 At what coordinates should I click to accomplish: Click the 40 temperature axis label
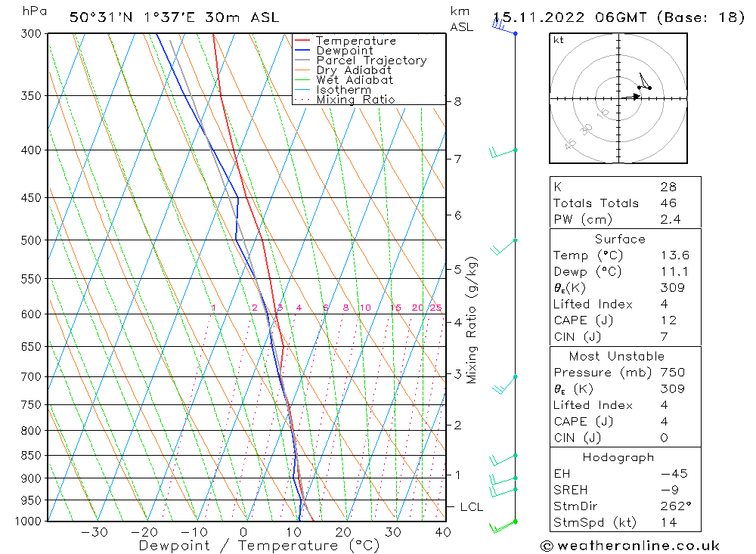point(443,532)
